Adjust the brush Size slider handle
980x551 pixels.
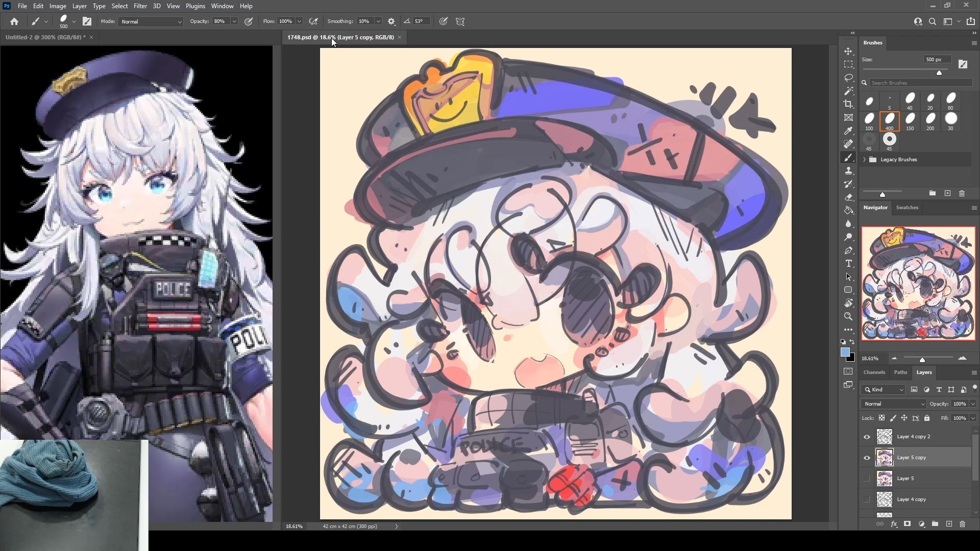point(939,73)
